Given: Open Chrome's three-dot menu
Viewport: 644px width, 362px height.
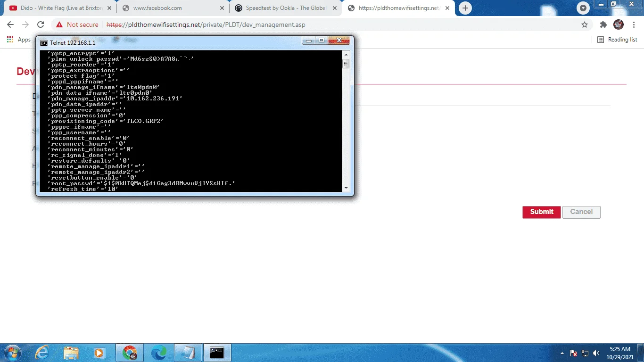Looking at the screenshot, I should pos(634,25).
